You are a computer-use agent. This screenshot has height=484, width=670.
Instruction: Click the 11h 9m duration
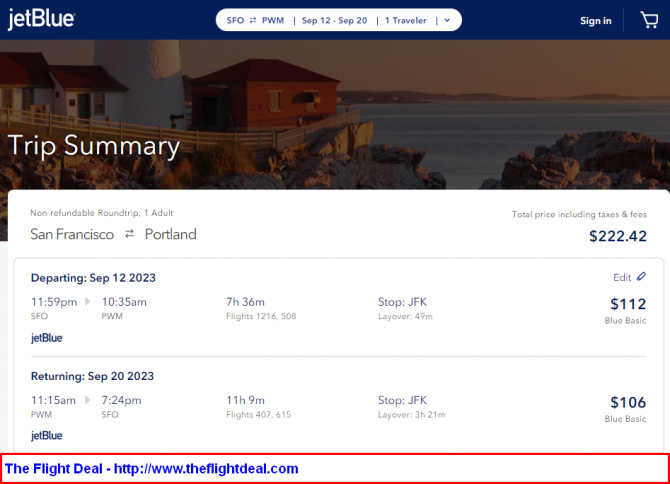coord(245,400)
